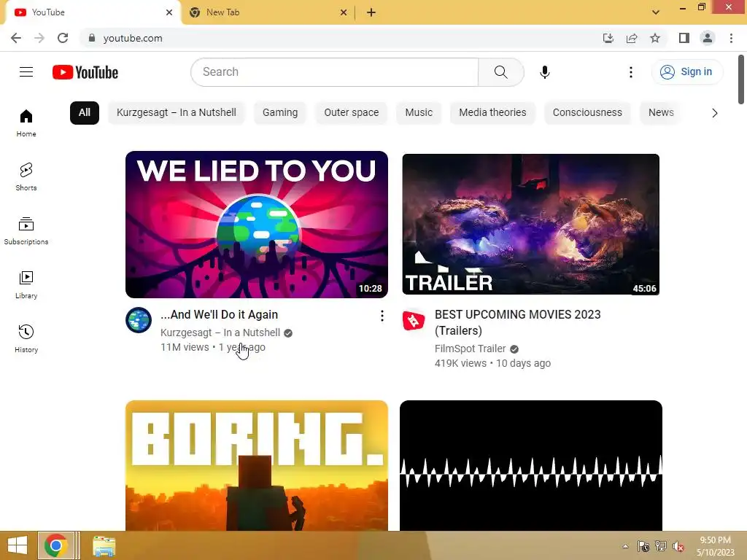The height and width of the screenshot is (560, 747).
Task: Toggle the Chrome side panel
Action: [x=684, y=38]
